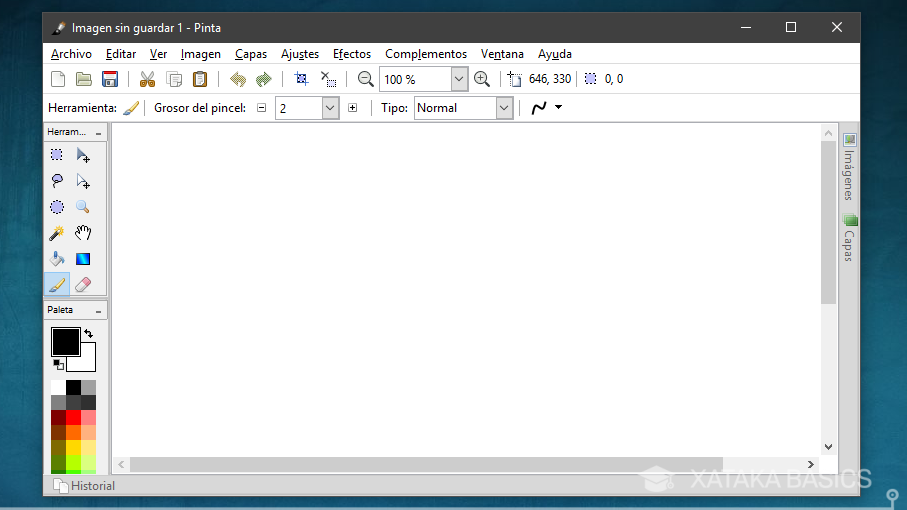The image size is (907, 510).
Task: Click the 100 % zoom field
Action: (x=415, y=79)
